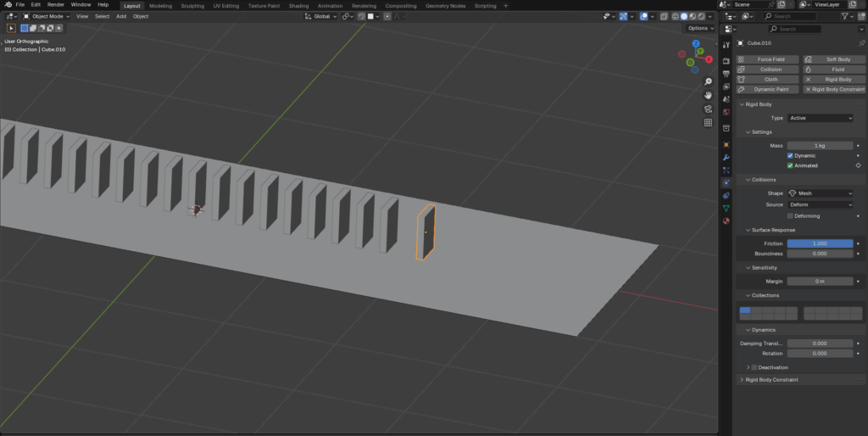Toggle X-ray view icon
868x436 pixels.
tap(664, 17)
